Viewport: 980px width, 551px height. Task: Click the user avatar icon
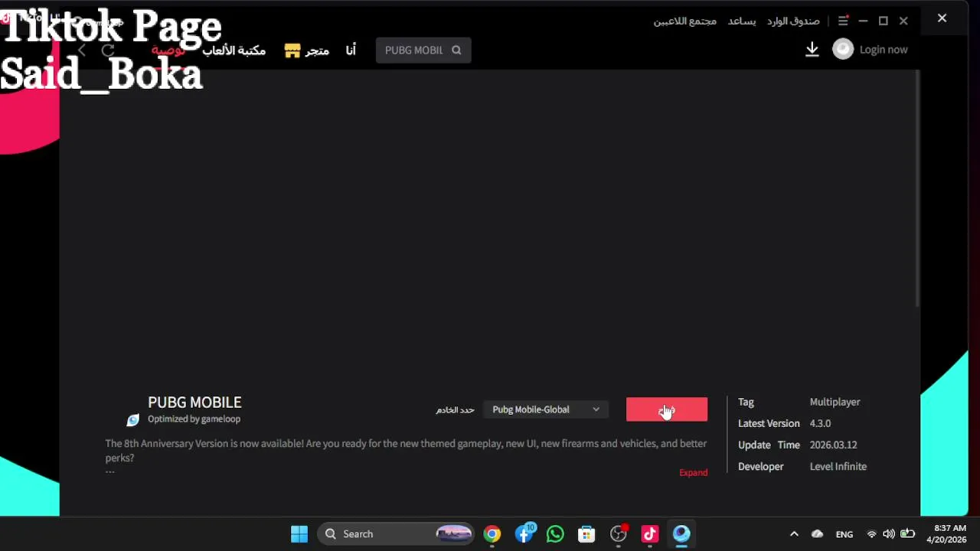point(843,49)
